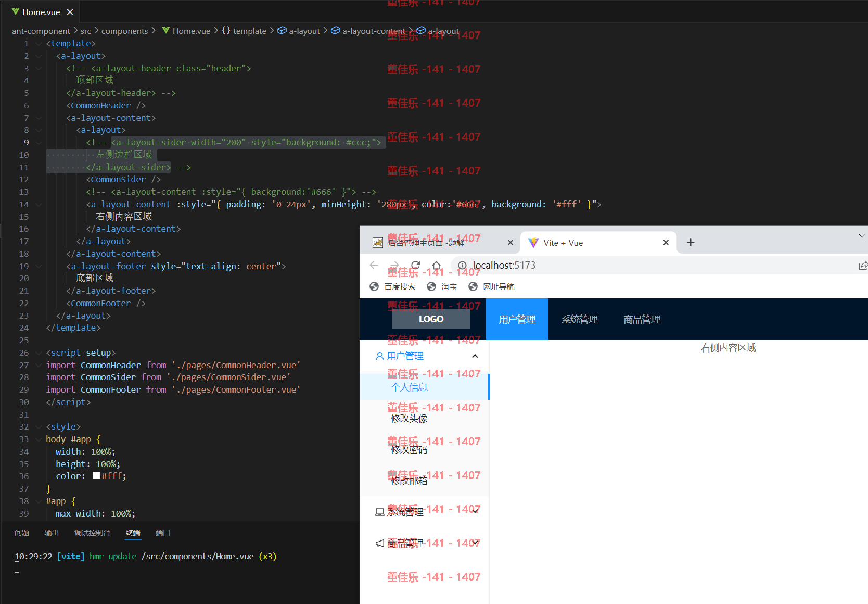868x604 pixels.
Task: Expand the sidebar 商品管理 submenu arrow
Action: pos(475,542)
